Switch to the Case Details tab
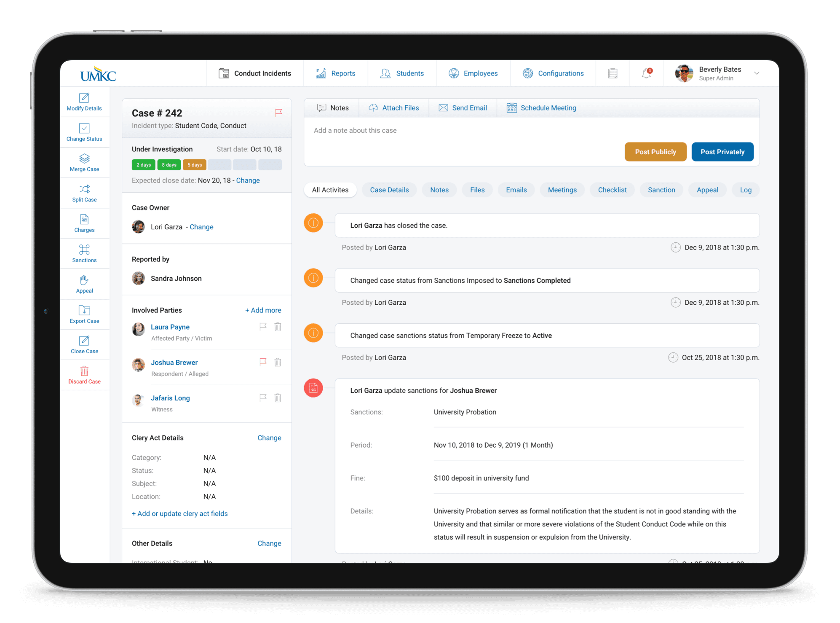Viewport: 840px width, 623px height. pyautogui.click(x=389, y=191)
